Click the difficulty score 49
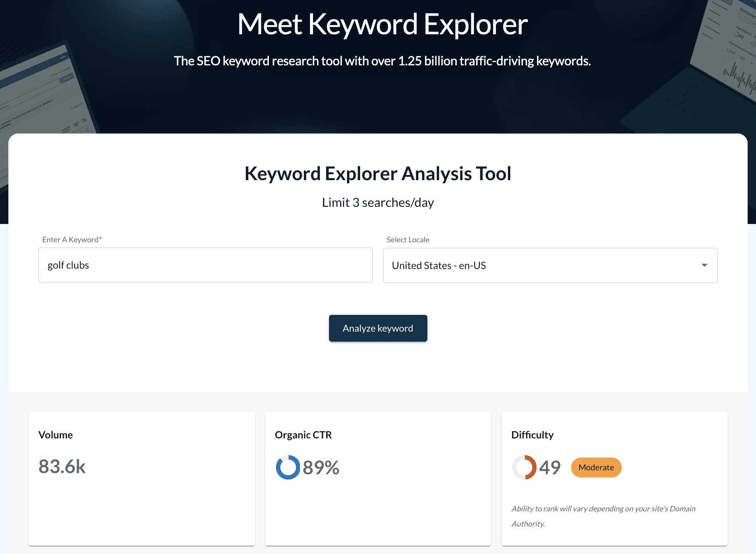756x554 pixels. coord(550,468)
